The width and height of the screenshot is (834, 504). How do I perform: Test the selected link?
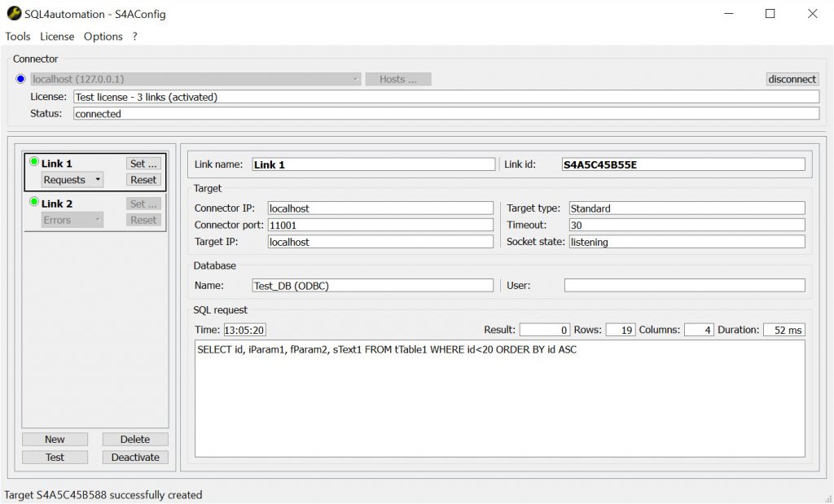[55, 457]
